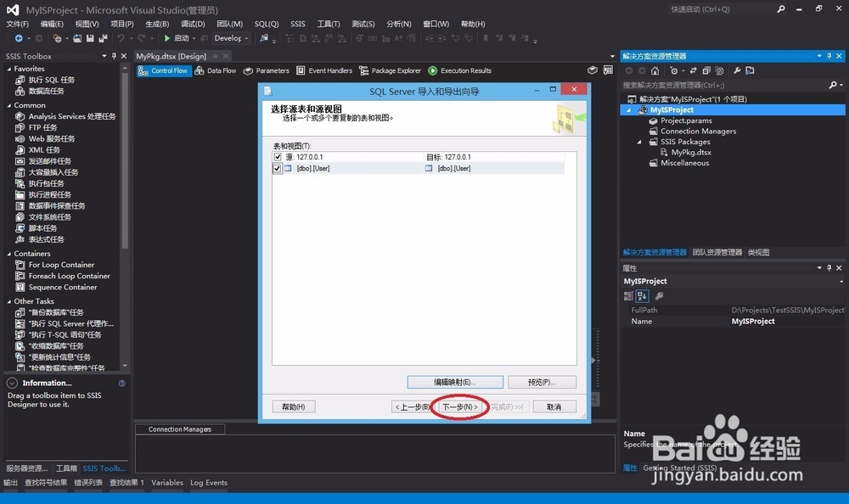Open the 团队资源管理器 tab
849x504 pixels.
717,252
